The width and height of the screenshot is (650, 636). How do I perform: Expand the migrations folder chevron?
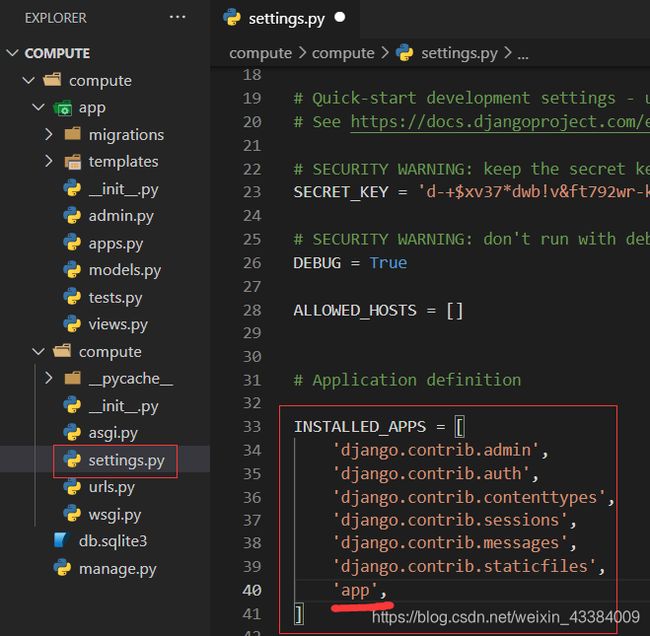(49, 134)
